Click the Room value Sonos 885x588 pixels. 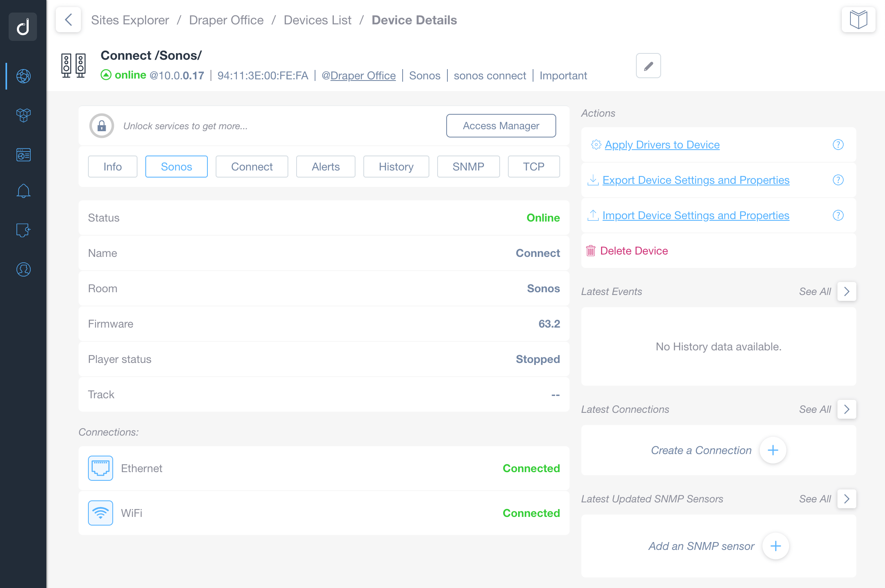[543, 288]
